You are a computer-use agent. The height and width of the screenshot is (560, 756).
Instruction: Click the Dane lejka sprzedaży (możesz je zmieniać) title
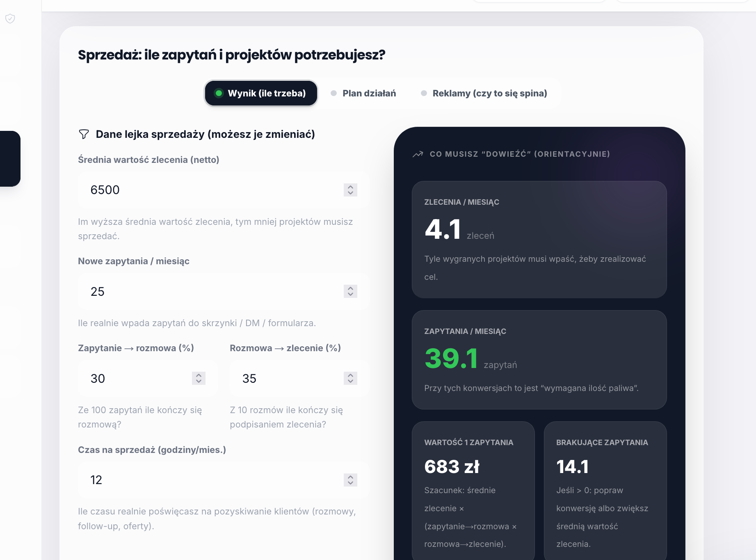205,134
